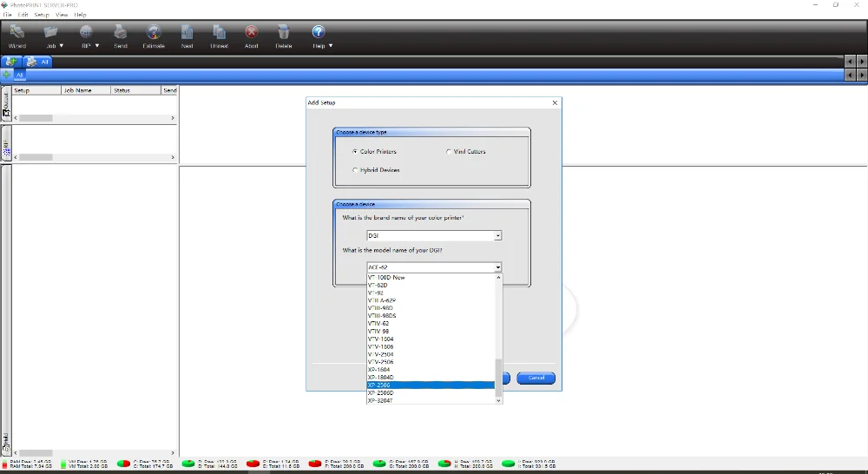Select XP-1804D in model list
Image resolution: width=868 pixels, height=474 pixels.
tap(431, 377)
